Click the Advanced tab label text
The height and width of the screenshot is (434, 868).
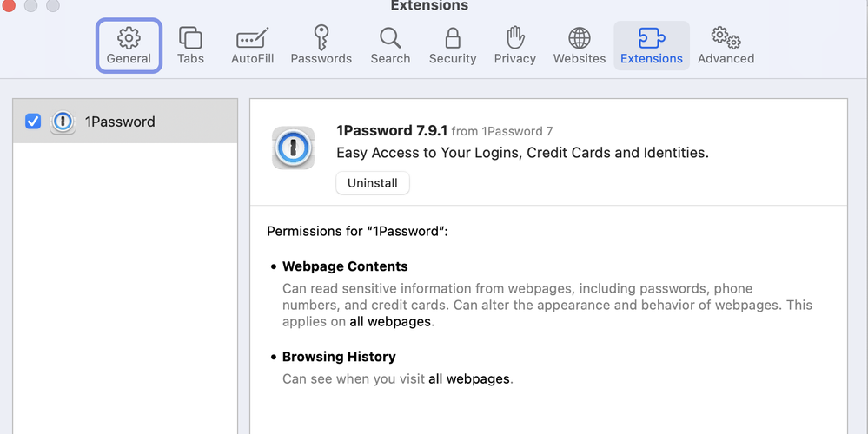point(726,59)
